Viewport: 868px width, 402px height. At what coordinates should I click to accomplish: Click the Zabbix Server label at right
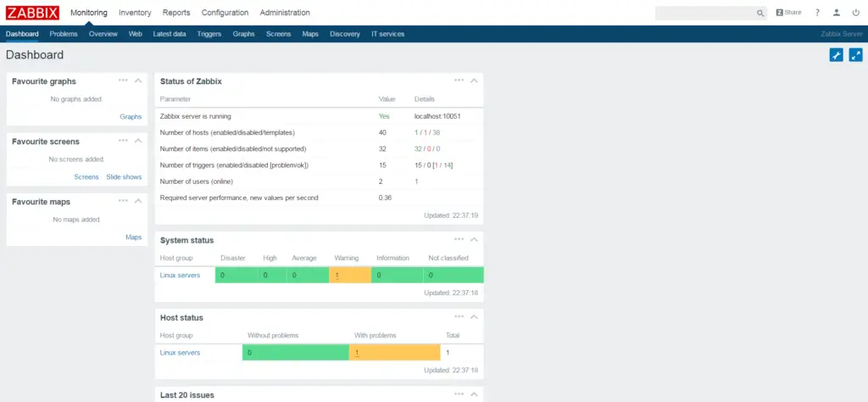click(842, 34)
